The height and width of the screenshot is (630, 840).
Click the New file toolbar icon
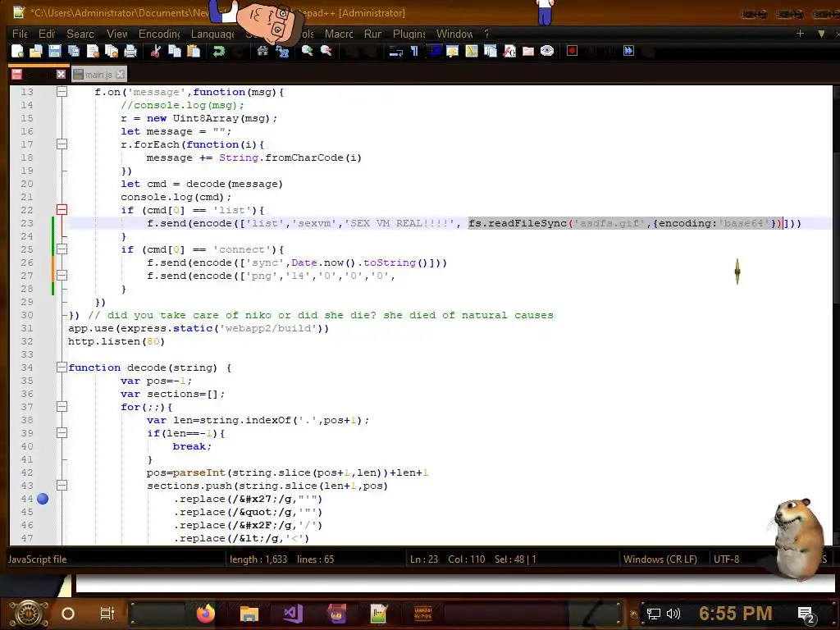[17, 52]
